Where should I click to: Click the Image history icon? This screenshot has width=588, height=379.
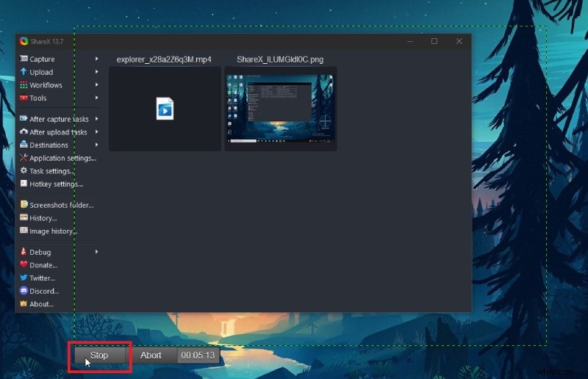pos(24,231)
